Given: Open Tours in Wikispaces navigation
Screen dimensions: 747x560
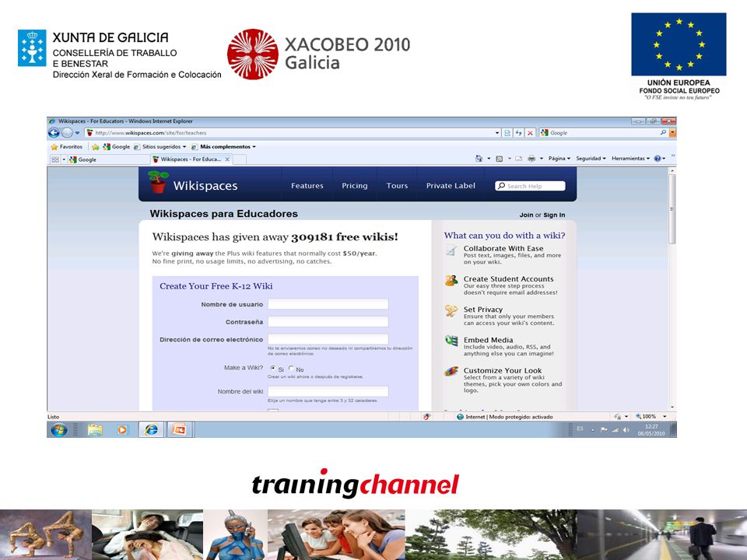Looking at the screenshot, I should click(397, 186).
